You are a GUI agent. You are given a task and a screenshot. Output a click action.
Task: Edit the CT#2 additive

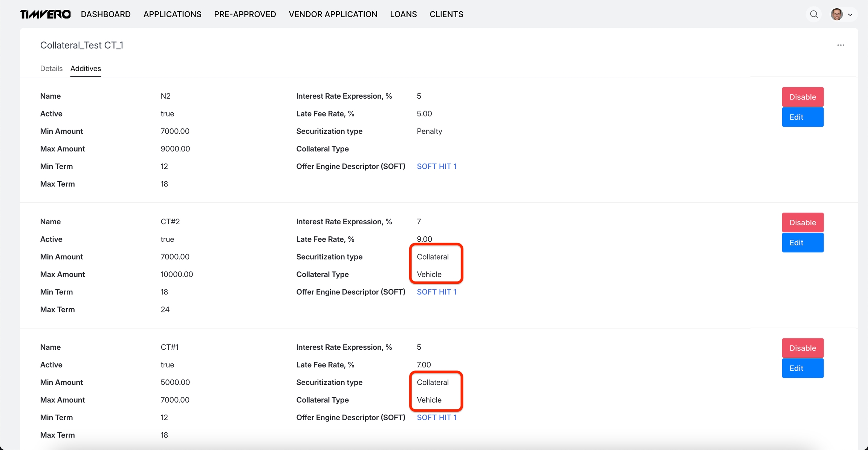(802, 243)
